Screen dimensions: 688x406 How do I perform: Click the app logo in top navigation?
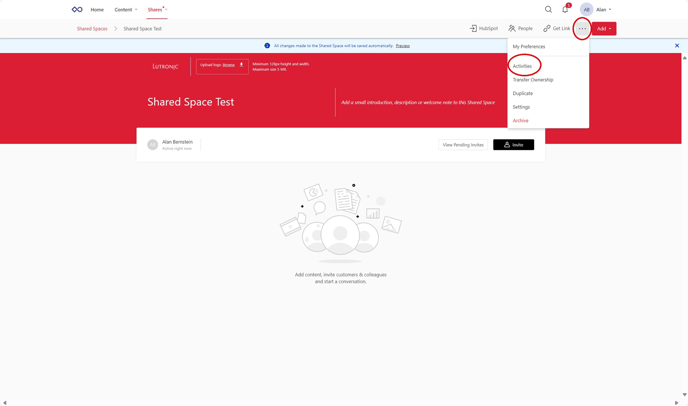77,10
